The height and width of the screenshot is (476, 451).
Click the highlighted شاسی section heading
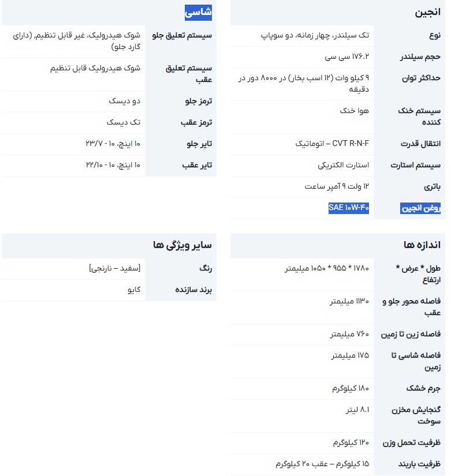198,12
